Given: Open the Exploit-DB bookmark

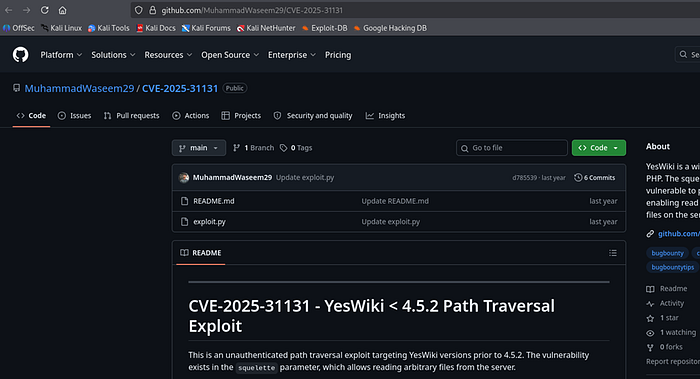Looking at the screenshot, I should (x=325, y=28).
